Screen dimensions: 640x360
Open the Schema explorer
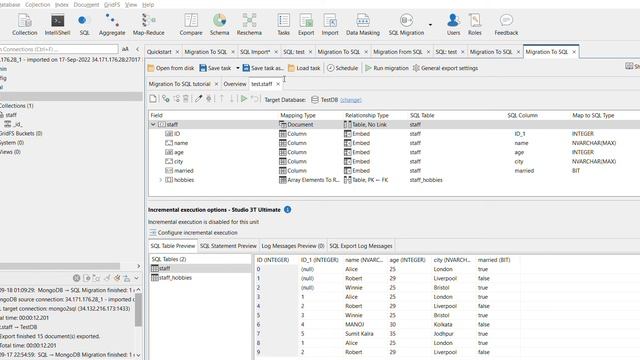pyautogui.click(x=219, y=24)
